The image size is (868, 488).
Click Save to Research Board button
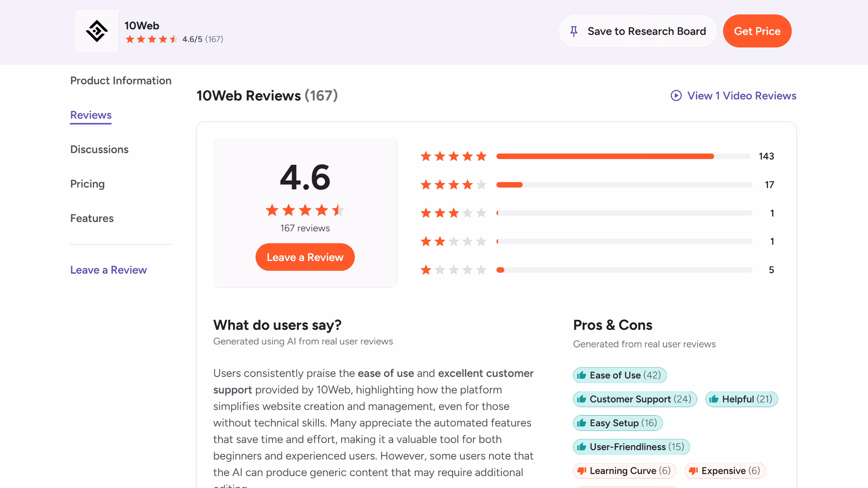(x=638, y=31)
